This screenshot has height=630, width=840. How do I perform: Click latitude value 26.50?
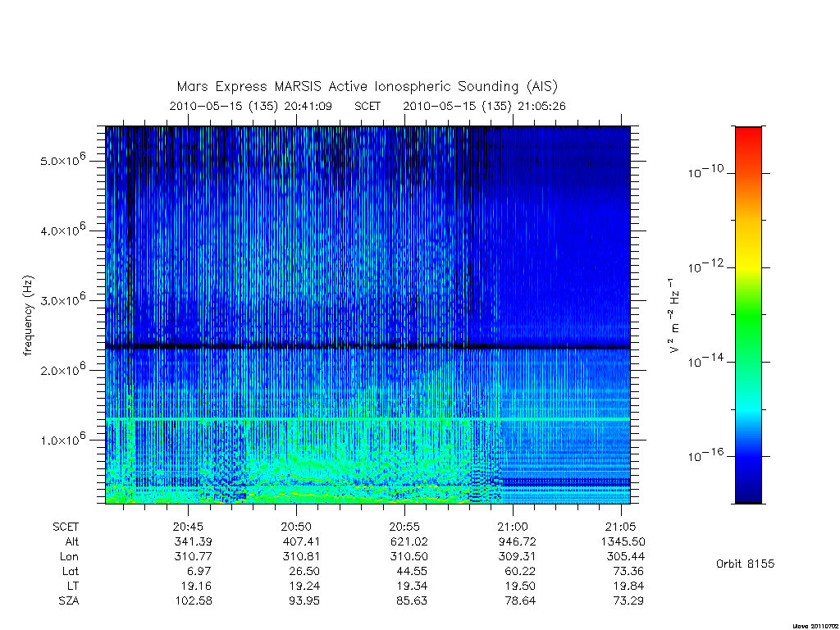(304, 571)
